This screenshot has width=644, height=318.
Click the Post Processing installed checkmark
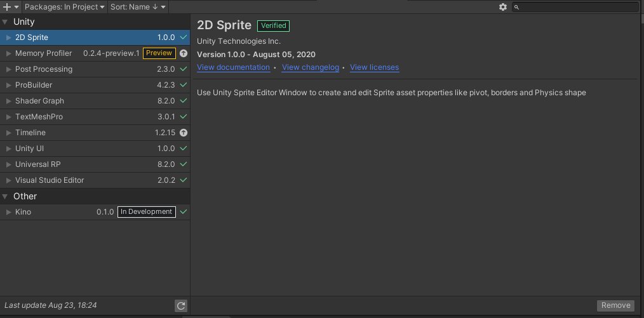[184, 69]
